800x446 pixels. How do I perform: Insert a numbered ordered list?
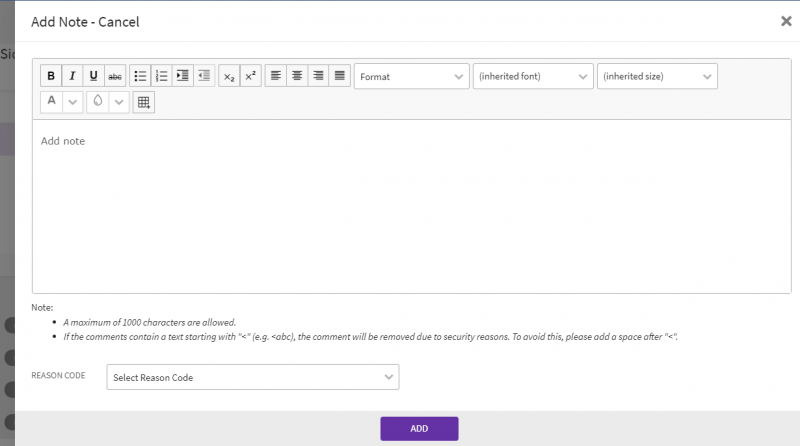click(162, 76)
